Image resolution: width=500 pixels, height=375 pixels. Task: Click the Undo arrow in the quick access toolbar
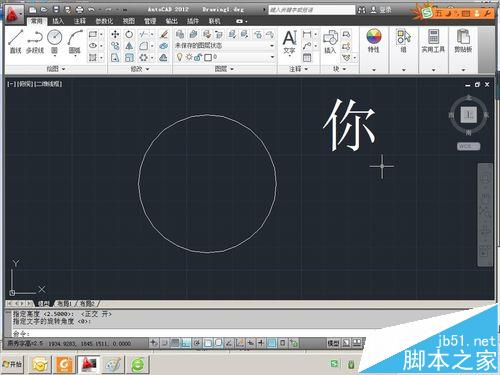pyautogui.click(x=91, y=9)
